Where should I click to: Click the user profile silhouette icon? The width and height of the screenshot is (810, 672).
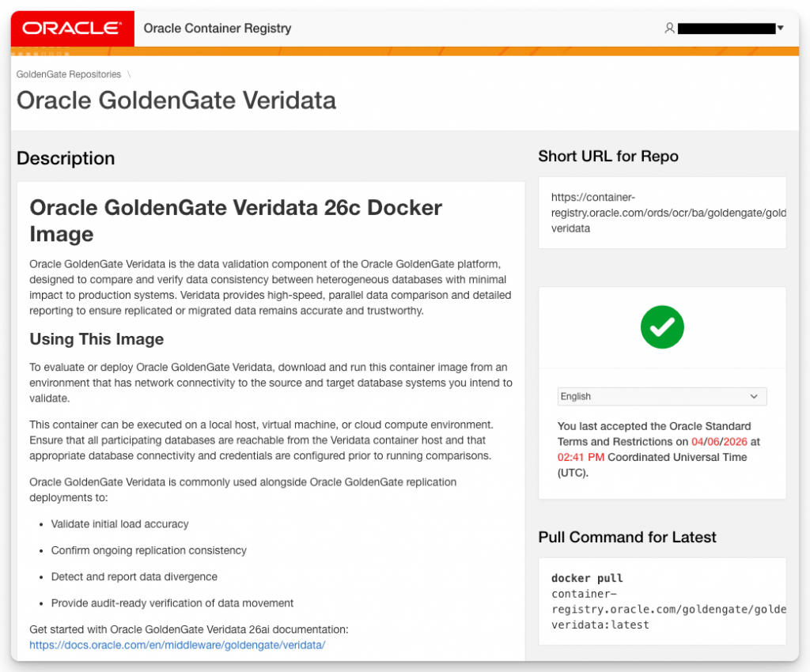pyautogui.click(x=669, y=28)
